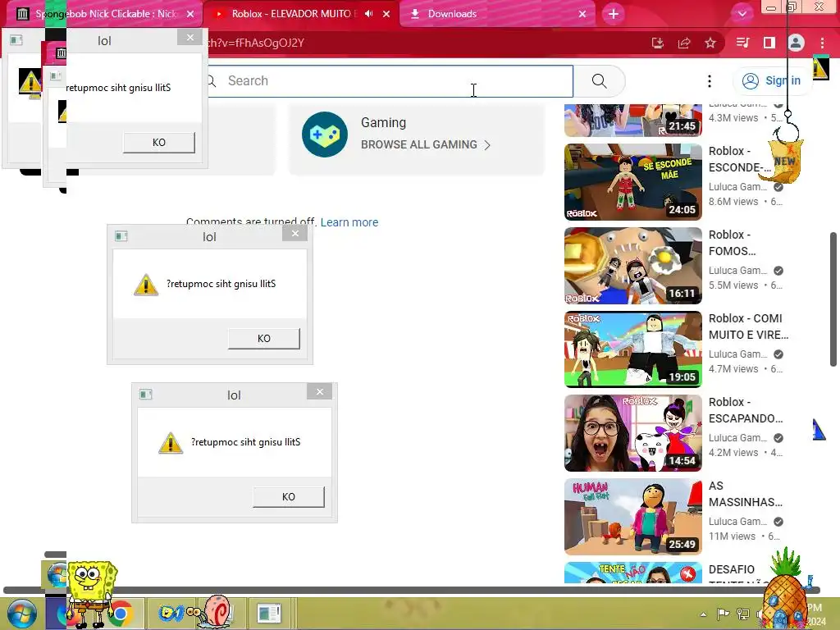
Task: Click the Spongebob tab favicon
Action: pos(22,14)
